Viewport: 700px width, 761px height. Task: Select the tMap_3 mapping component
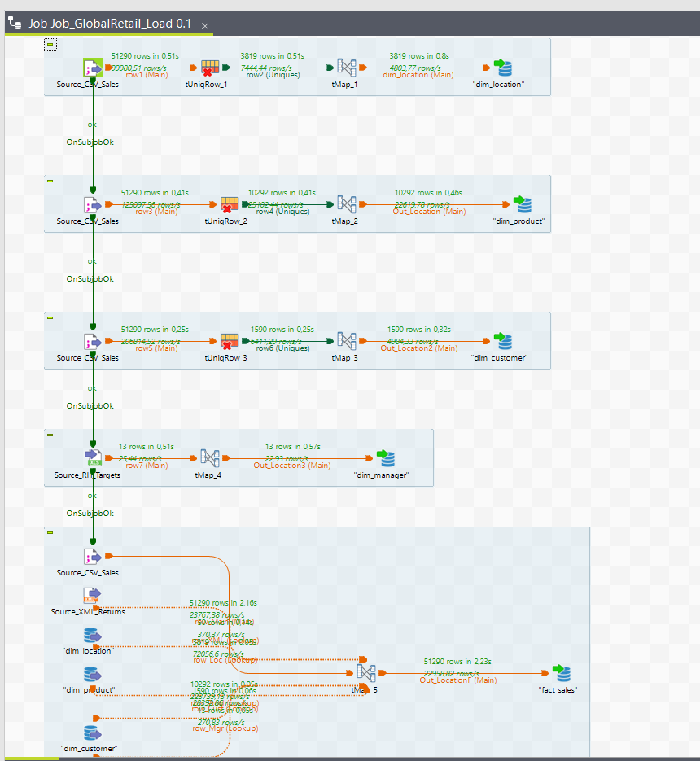click(348, 342)
